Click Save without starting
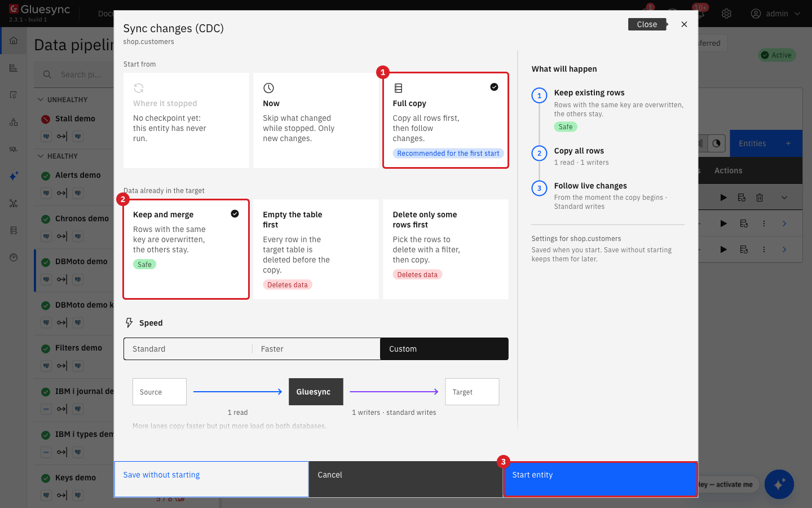 click(211, 479)
